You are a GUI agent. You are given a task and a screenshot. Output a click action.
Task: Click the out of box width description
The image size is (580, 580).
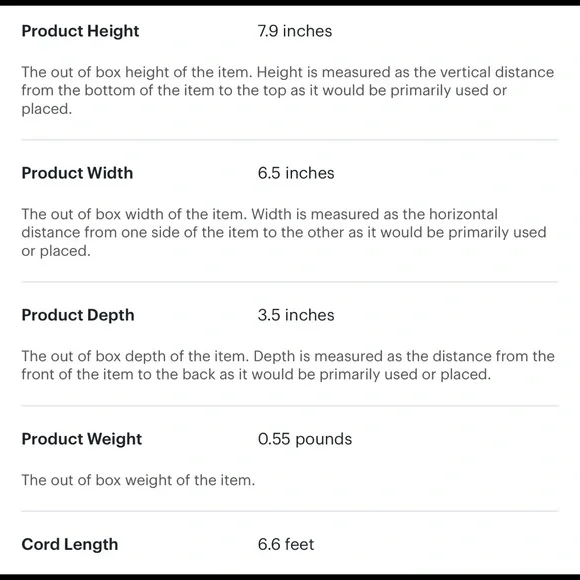(x=284, y=233)
